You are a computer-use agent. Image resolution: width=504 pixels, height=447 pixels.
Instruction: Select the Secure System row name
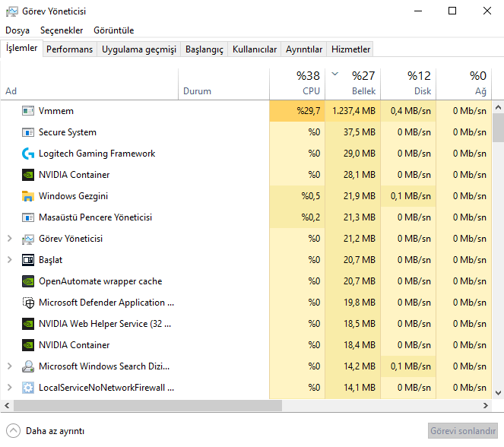[68, 132]
